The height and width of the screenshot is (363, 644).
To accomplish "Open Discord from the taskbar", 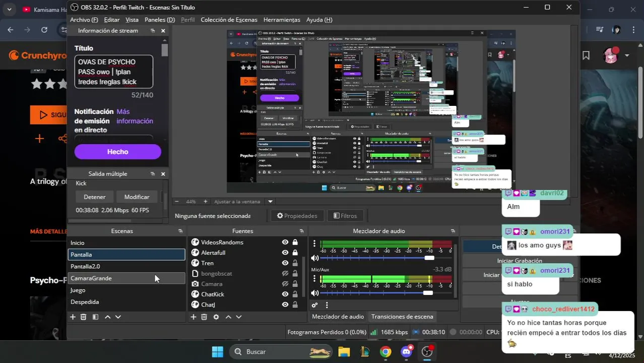I will click(407, 351).
